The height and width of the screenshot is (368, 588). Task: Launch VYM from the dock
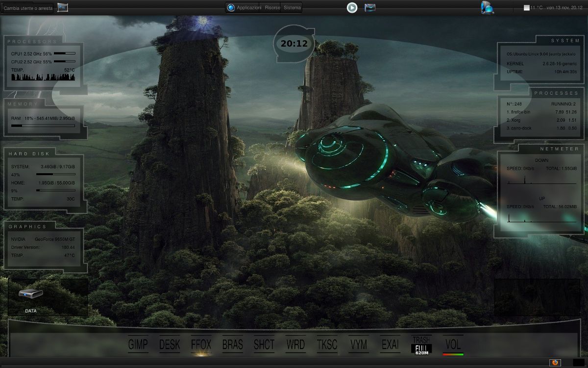click(359, 344)
